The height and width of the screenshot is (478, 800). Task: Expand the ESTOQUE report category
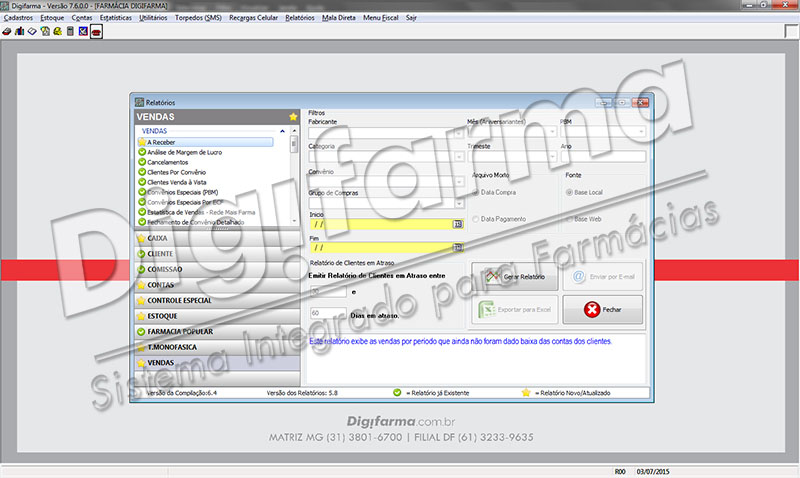[x=217, y=316]
